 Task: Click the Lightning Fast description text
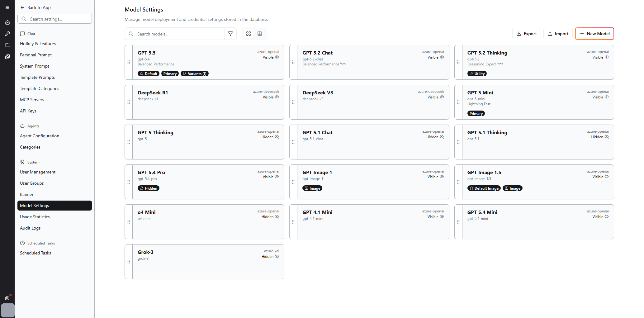(x=479, y=104)
